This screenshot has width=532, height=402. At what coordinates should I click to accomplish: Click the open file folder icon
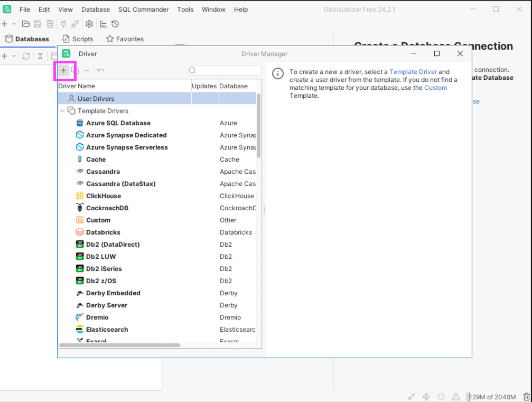[25, 24]
